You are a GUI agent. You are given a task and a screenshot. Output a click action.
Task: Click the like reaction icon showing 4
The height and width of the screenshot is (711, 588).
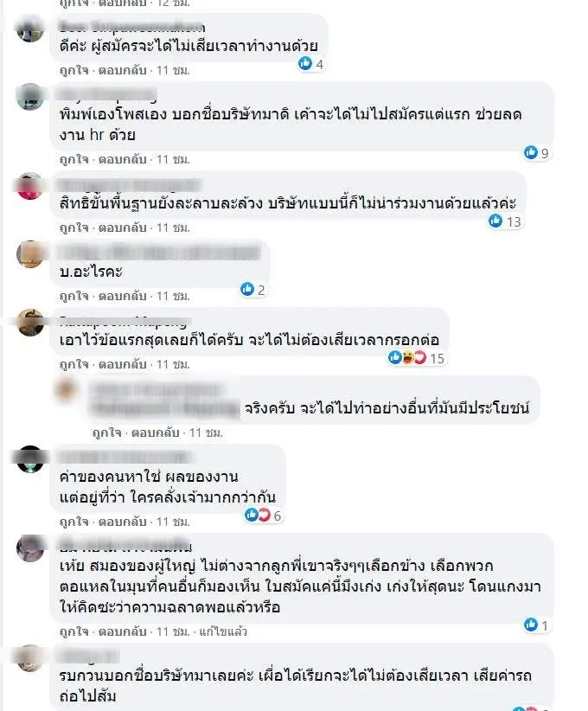305,64
